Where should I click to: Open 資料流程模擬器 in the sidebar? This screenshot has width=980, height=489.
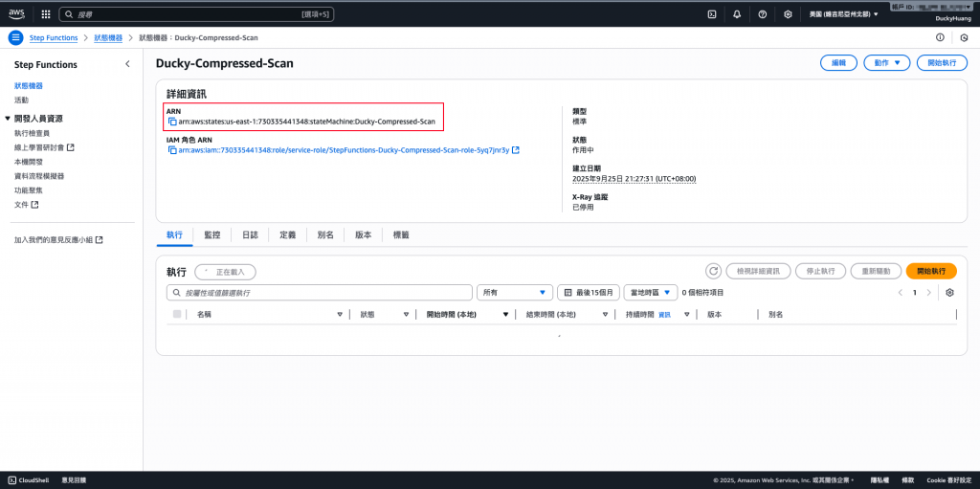(39, 176)
